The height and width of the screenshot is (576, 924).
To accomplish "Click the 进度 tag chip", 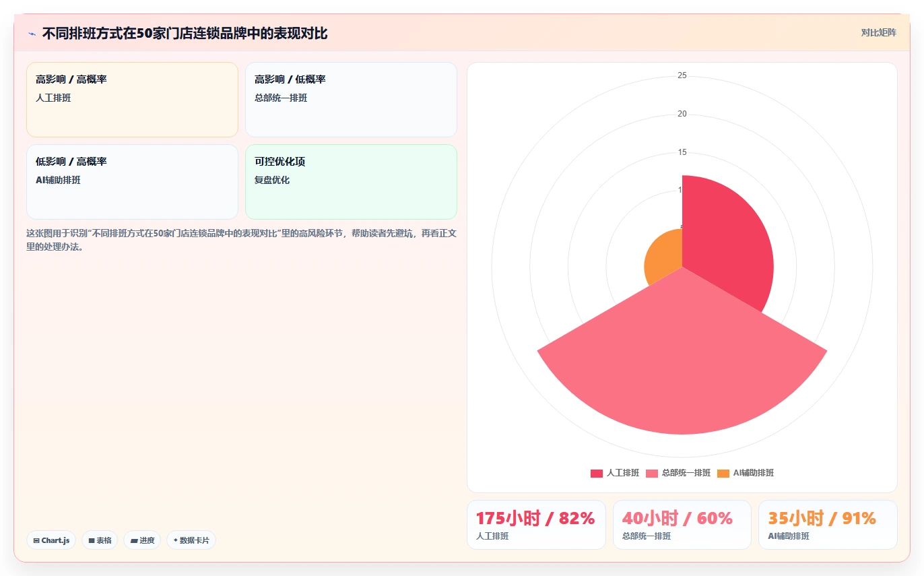I will click(x=142, y=540).
